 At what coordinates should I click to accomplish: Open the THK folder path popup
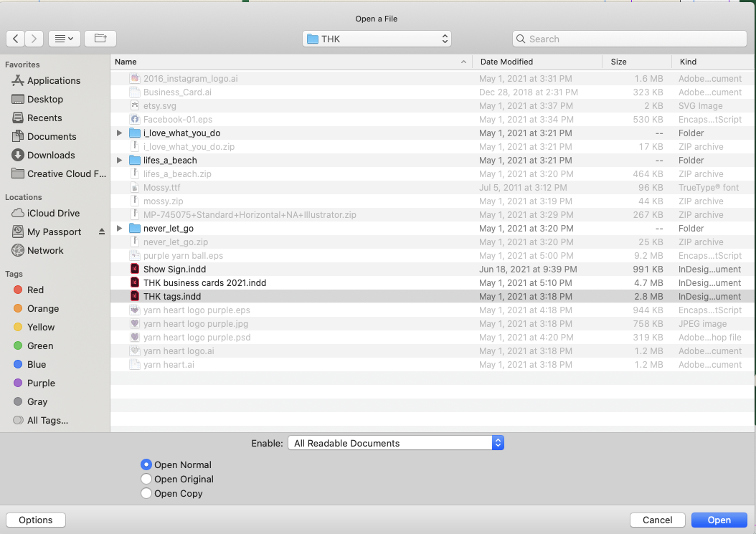(377, 39)
